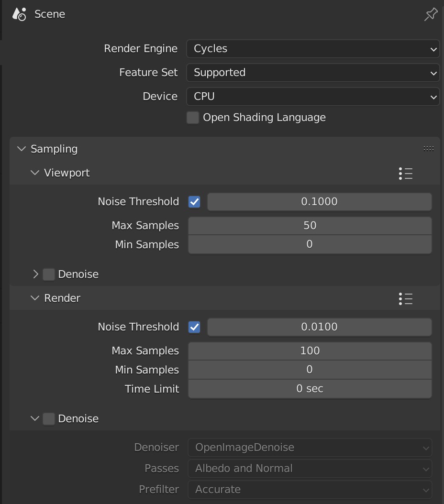Click Render Min Samples field
444x504 pixels.
pos(310,370)
